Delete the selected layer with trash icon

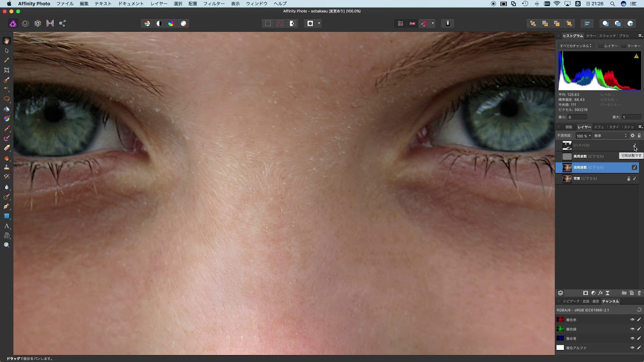(639, 293)
